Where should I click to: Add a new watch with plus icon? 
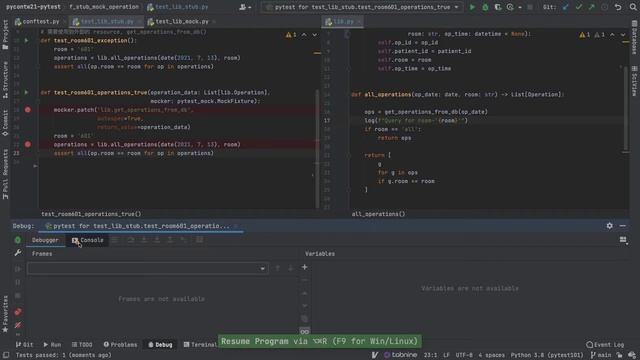pos(304,267)
